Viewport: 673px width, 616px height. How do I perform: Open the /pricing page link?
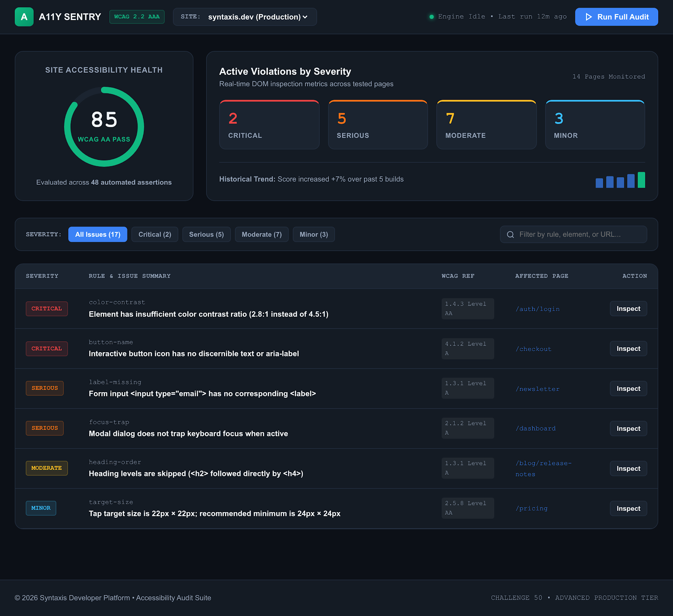pyautogui.click(x=532, y=509)
